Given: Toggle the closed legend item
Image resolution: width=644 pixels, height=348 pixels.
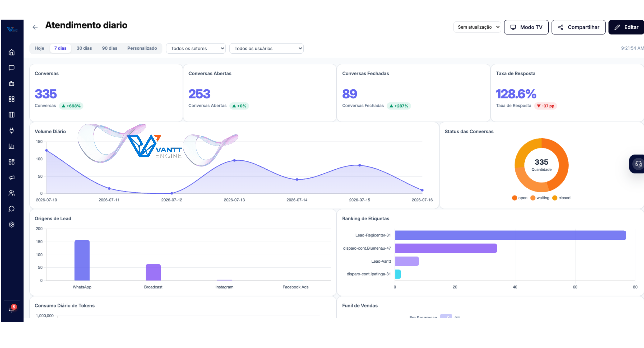Looking at the screenshot, I should [x=561, y=198].
